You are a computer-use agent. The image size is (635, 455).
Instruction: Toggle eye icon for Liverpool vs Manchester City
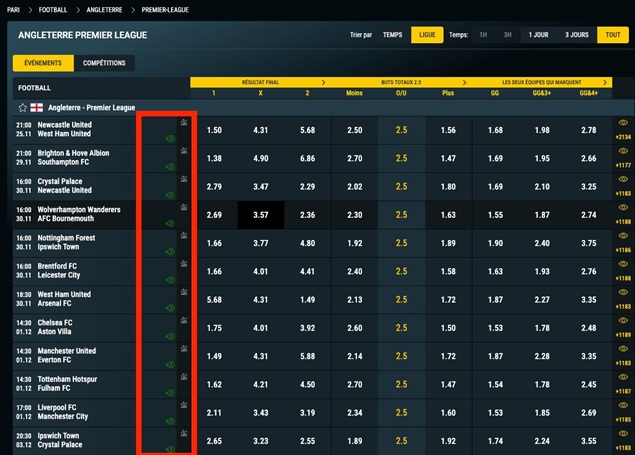pos(623,405)
